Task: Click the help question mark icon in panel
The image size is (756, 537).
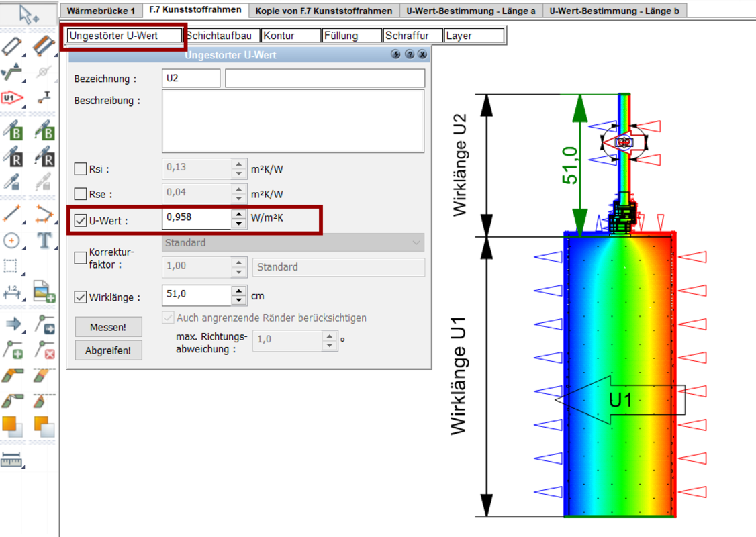Action: [410, 55]
